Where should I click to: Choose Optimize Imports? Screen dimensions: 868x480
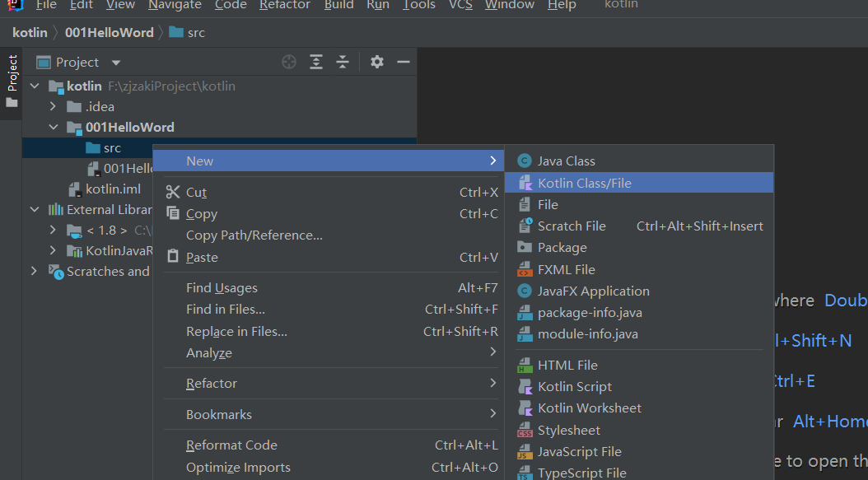click(330, 468)
